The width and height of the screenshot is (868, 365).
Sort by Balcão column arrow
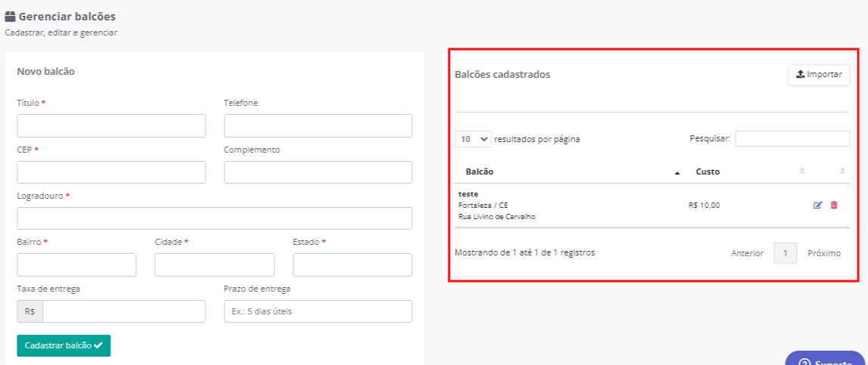tap(677, 172)
